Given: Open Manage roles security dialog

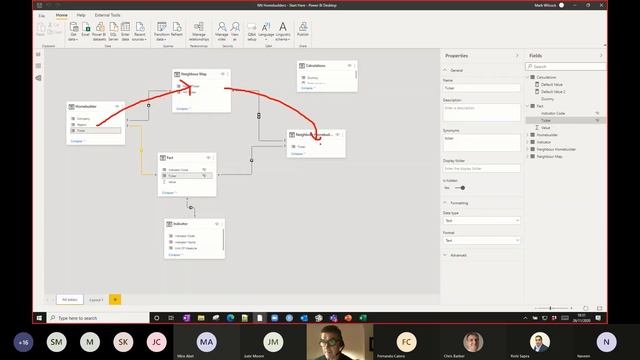Looking at the screenshot, I should pyautogui.click(x=222, y=31).
